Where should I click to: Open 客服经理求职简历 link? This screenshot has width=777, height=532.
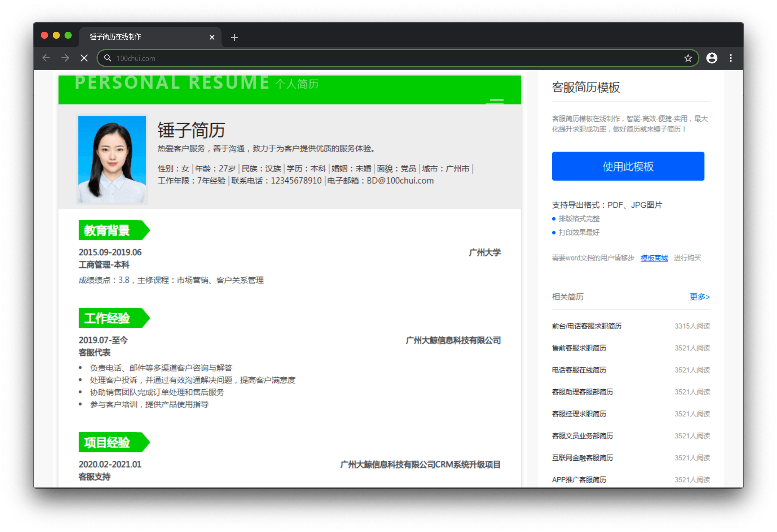[x=579, y=414]
